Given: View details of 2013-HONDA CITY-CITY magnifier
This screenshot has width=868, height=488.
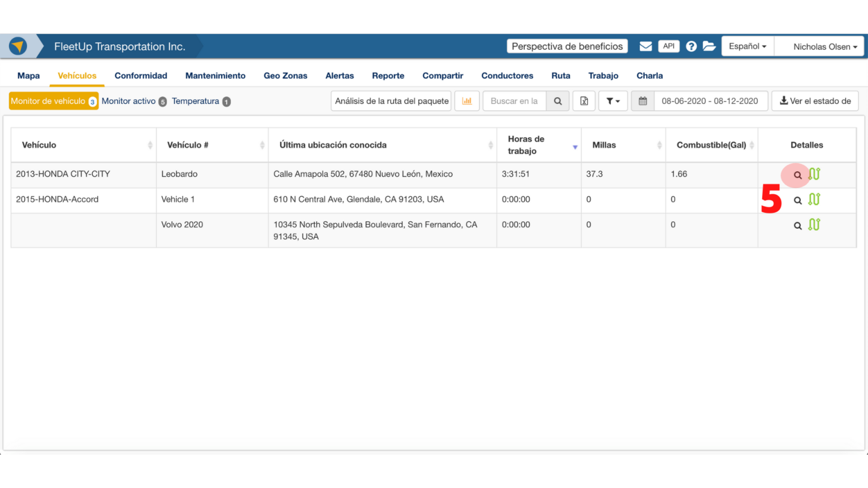Looking at the screenshot, I should [797, 175].
